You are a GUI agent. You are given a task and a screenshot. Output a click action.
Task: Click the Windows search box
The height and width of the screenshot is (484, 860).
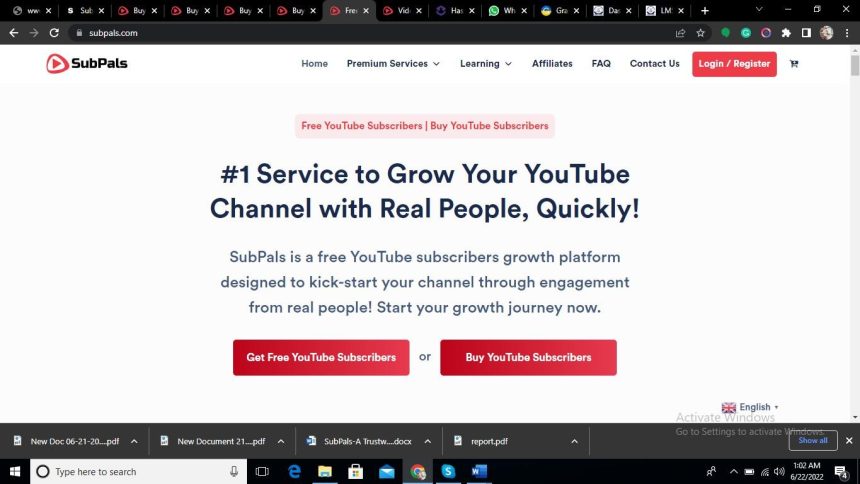click(138, 471)
